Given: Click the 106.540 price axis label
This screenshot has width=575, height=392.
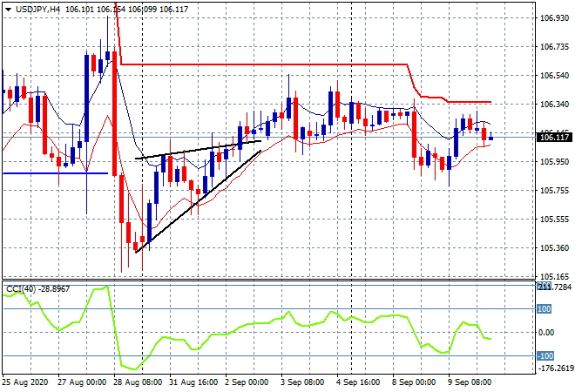Looking at the screenshot, I should pyautogui.click(x=554, y=76).
